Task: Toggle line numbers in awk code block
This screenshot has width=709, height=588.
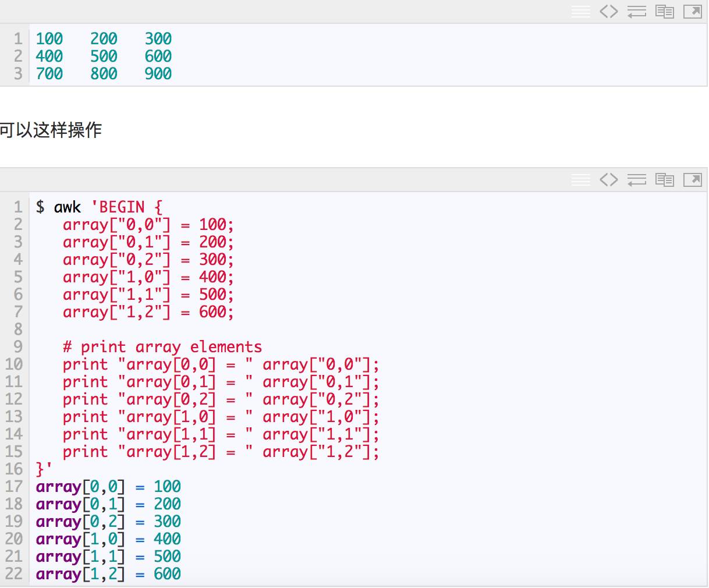Action: 580,179
